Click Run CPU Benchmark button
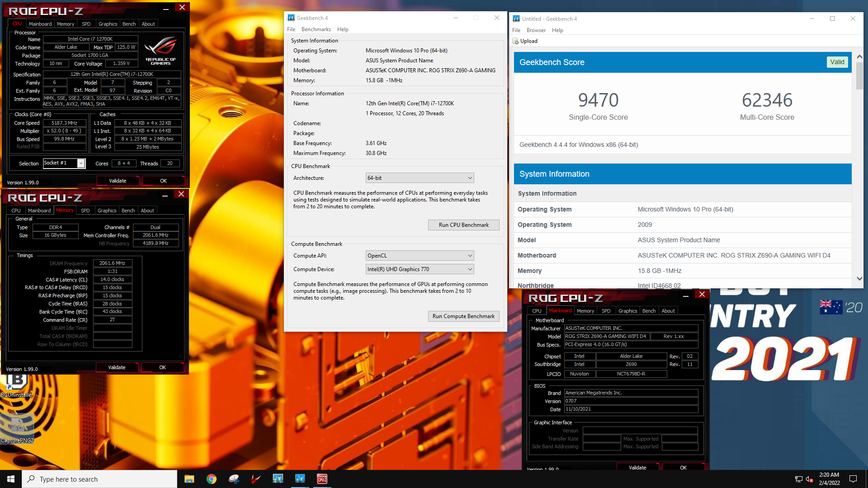The width and height of the screenshot is (868, 488). (x=463, y=225)
